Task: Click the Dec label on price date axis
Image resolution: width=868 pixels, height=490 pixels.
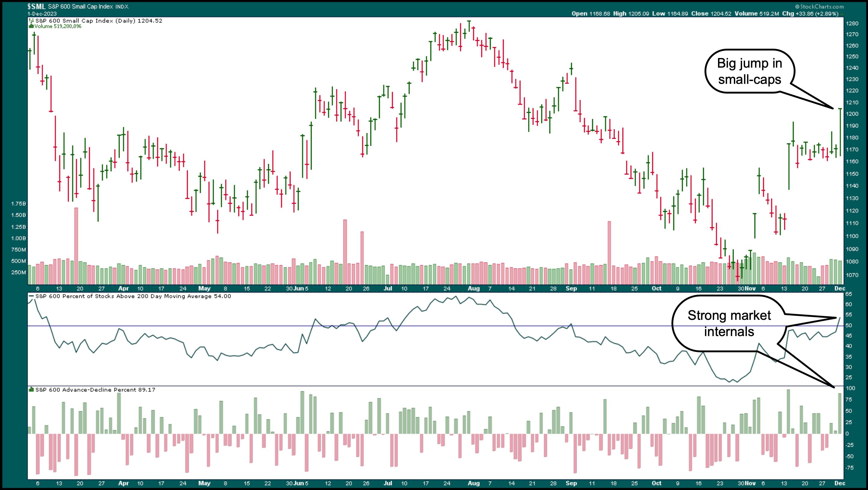Action: click(x=840, y=289)
